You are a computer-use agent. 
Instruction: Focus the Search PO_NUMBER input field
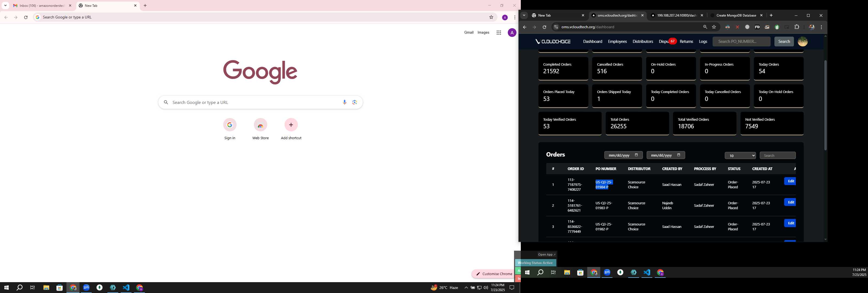click(741, 42)
